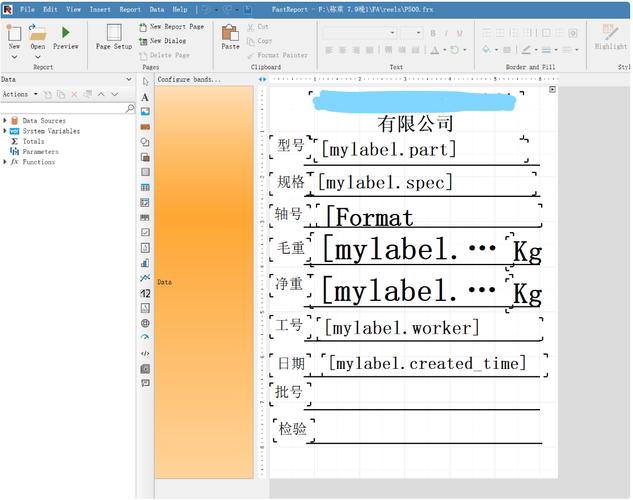Select the pointer arrow tool in the sidebar
Screen dimensions: 633x500
[x=145, y=81]
